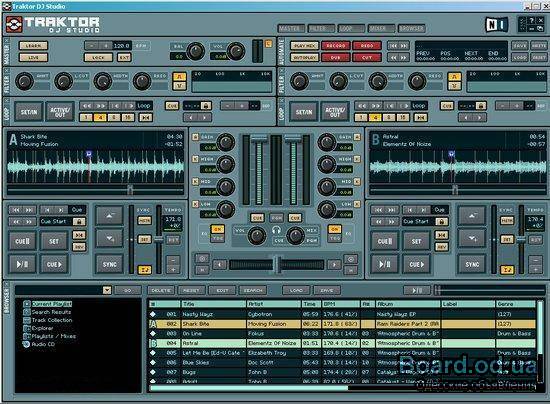Click the BROWSER panel tab at top

tap(412, 28)
